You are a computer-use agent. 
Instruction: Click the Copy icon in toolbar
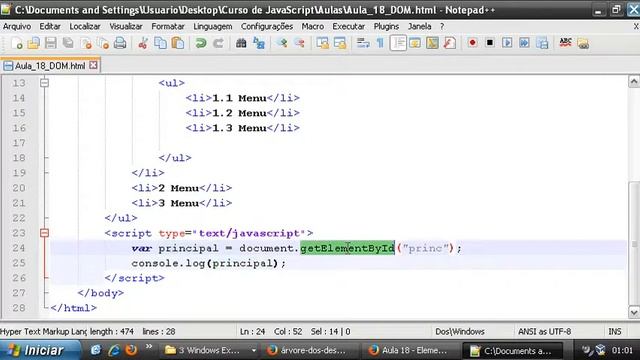click(160, 43)
